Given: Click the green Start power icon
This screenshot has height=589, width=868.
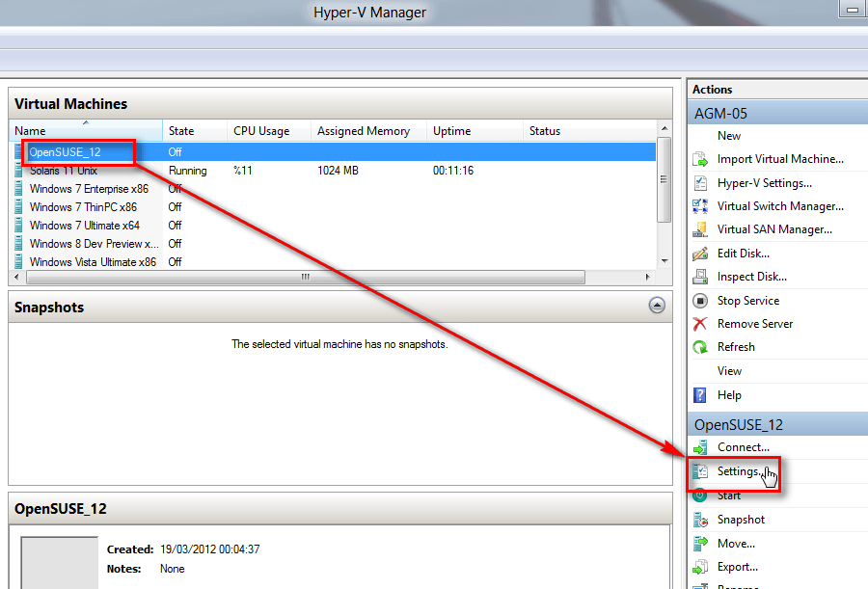Looking at the screenshot, I should tap(700, 495).
